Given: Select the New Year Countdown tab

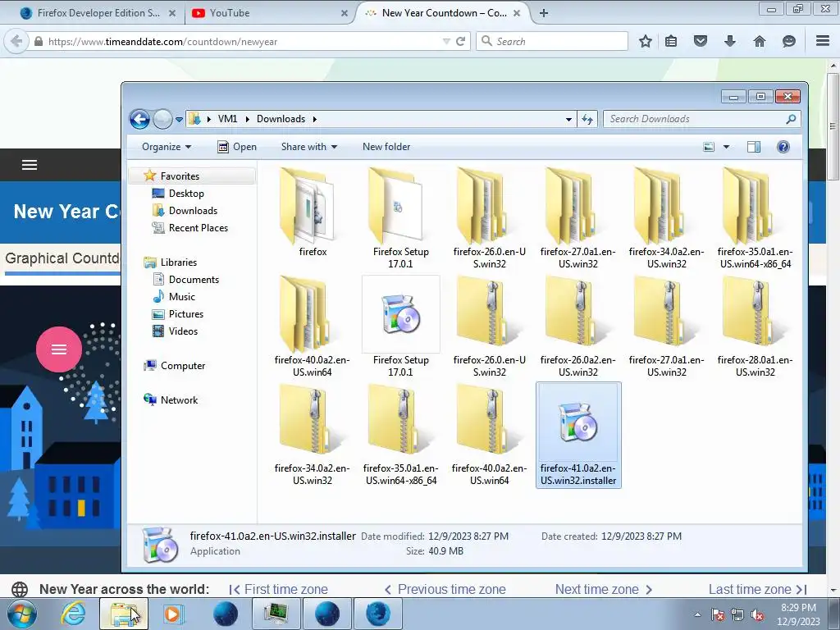Looking at the screenshot, I should click(442, 13).
